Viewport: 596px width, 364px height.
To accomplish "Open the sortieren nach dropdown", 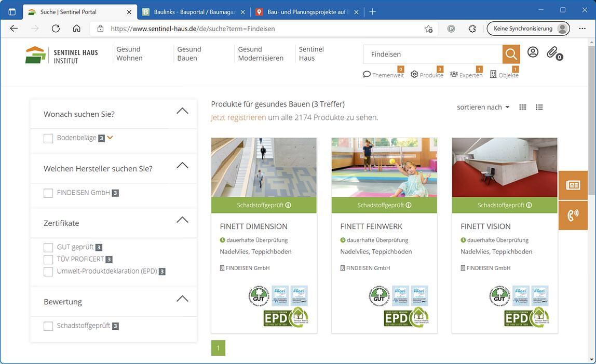I will (483, 107).
